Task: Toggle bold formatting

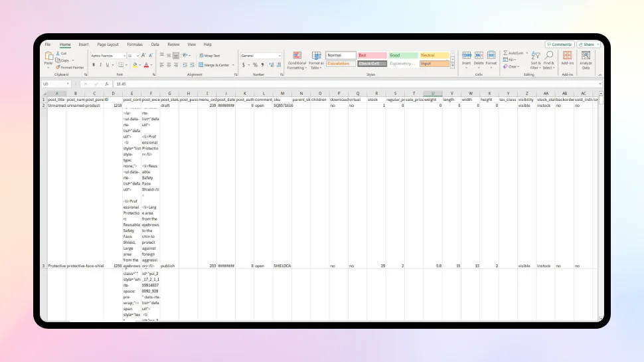Action: 94,65
